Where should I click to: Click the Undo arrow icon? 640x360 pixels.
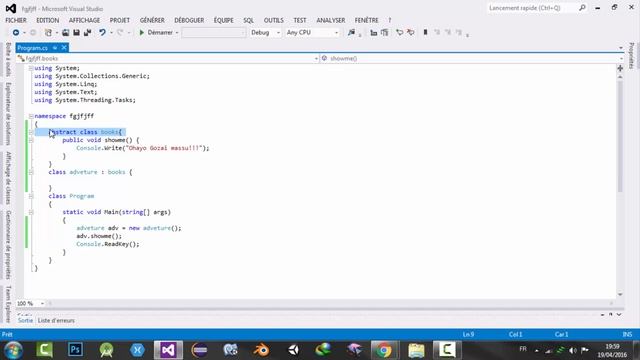tap(102, 32)
